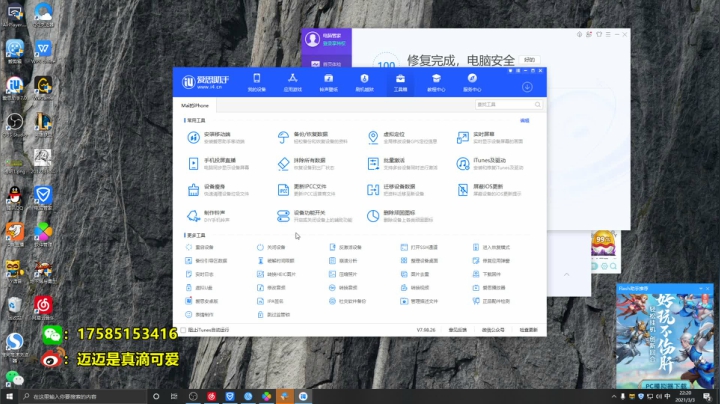The height and width of the screenshot is (404, 720).
Task: Switch to 铃声壁纸 Ringtones & Wallpapers tab
Action: pos(328,83)
